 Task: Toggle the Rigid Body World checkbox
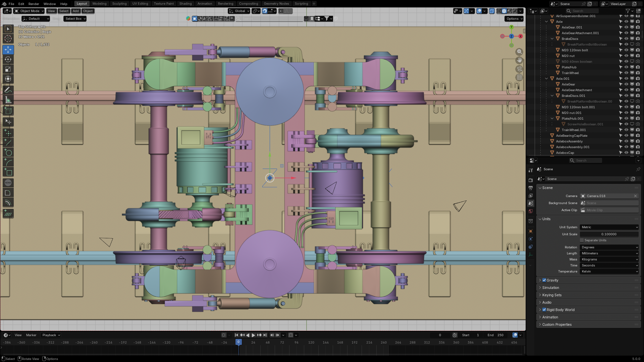pos(544,310)
